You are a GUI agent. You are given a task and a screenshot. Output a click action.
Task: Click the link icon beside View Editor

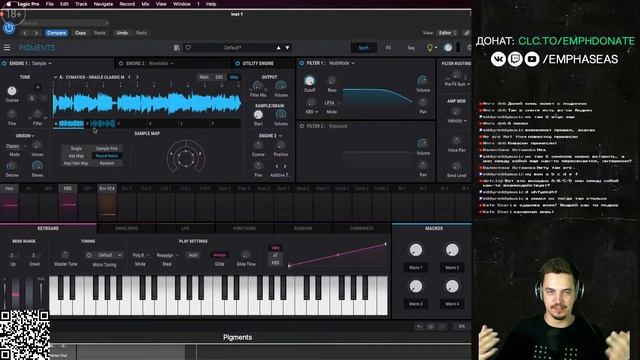(x=467, y=33)
